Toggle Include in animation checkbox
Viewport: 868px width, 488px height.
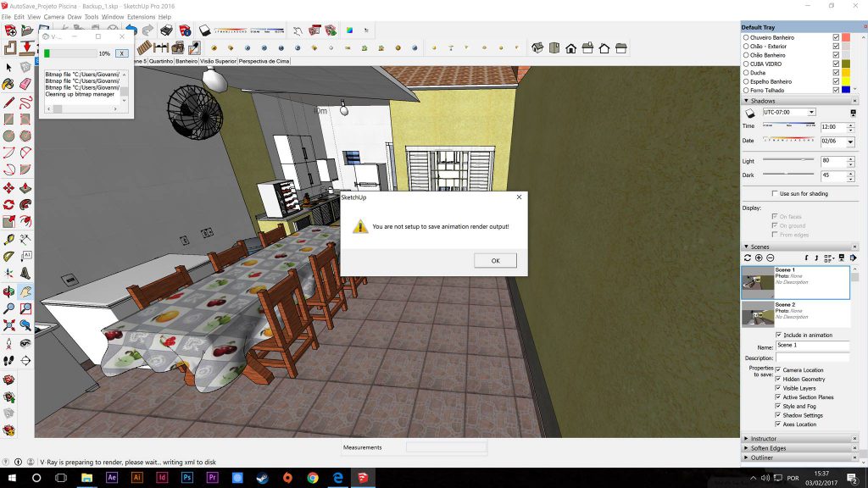click(779, 335)
